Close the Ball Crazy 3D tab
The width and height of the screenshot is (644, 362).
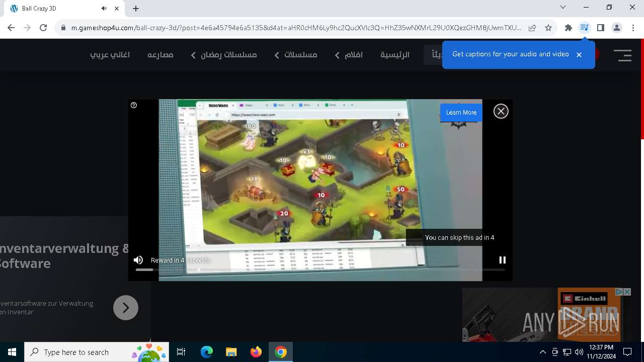[117, 9]
